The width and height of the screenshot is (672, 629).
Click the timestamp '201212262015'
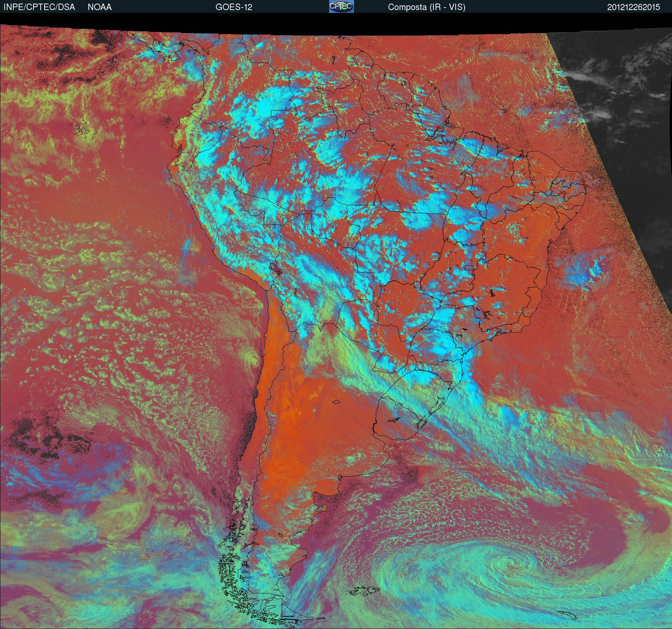(x=634, y=7)
